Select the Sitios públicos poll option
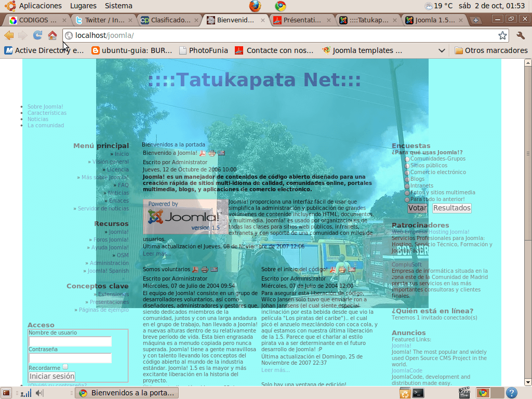532x399 pixels. pos(407,166)
